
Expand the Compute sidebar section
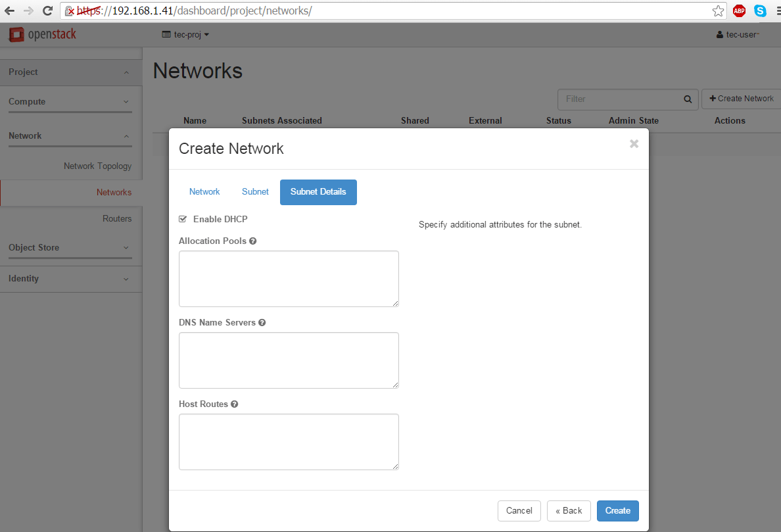tap(70, 102)
